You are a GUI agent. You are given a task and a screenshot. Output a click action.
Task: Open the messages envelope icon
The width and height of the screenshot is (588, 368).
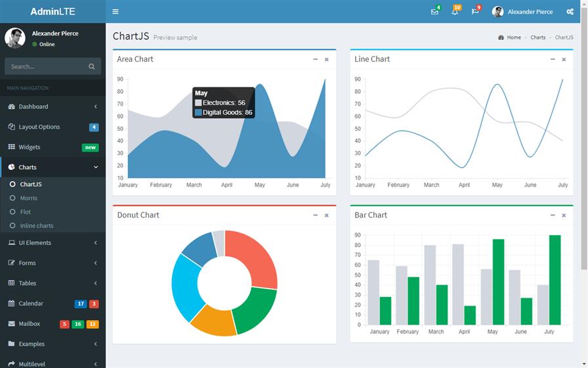434,12
